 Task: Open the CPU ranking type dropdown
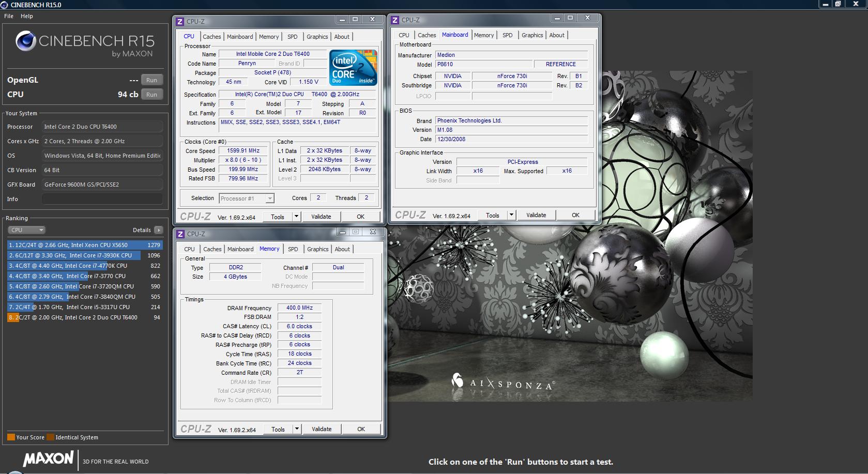tap(26, 230)
